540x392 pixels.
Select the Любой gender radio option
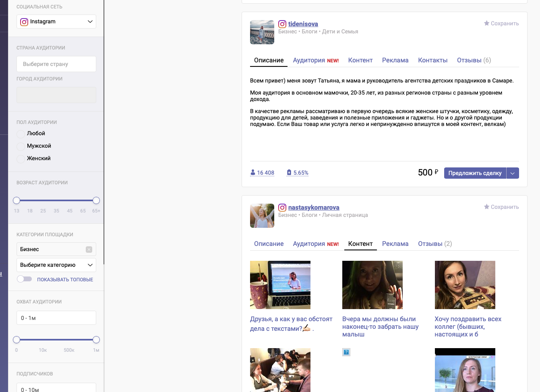pos(21,134)
